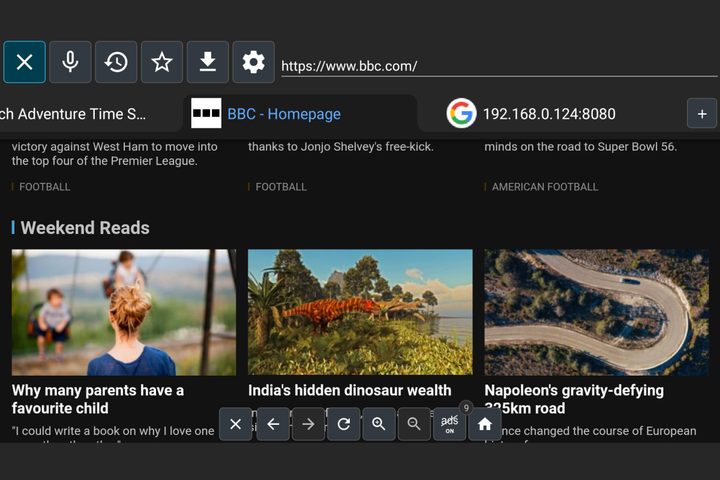Go forward to next page

point(308,424)
